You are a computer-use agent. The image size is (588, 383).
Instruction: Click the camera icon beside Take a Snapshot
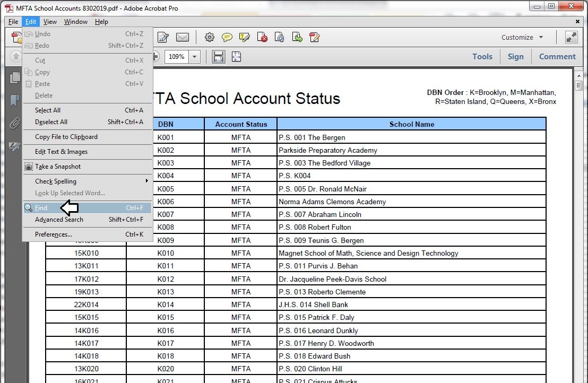(x=29, y=167)
